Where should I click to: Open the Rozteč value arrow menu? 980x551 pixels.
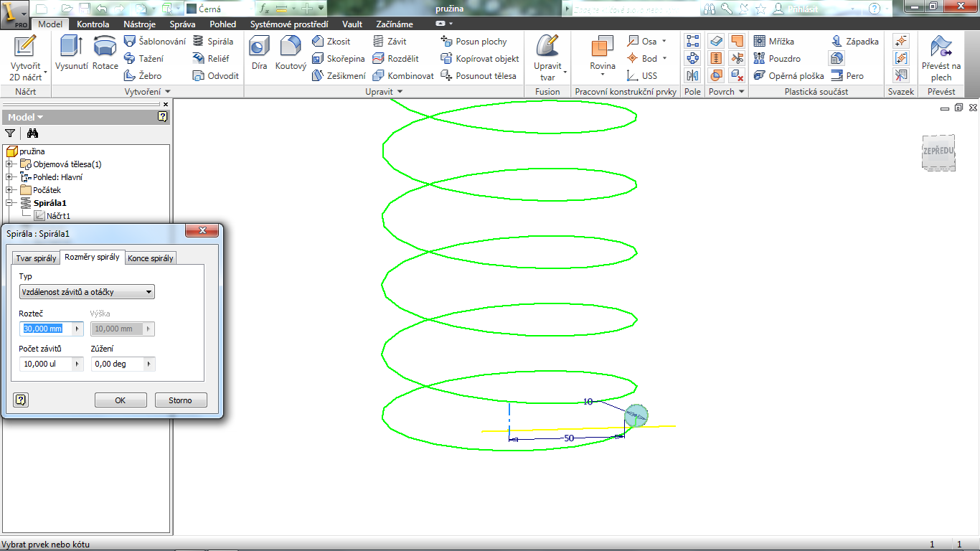point(77,329)
